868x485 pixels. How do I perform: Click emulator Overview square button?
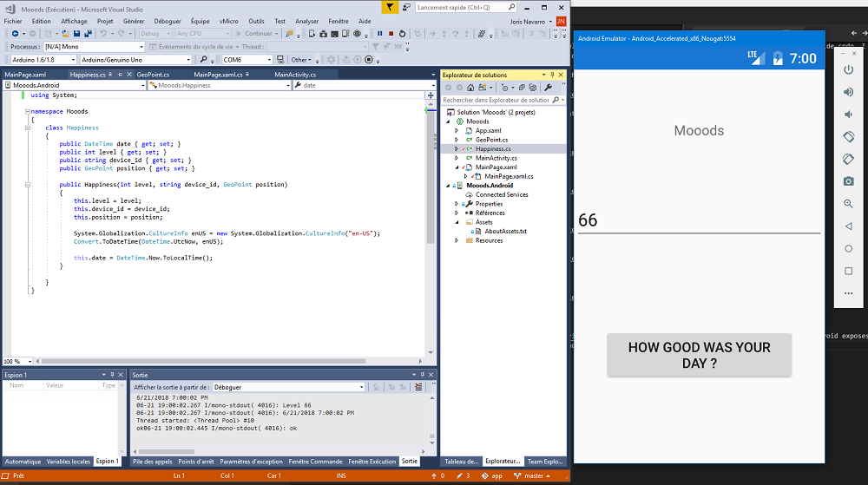(x=848, y=271)
